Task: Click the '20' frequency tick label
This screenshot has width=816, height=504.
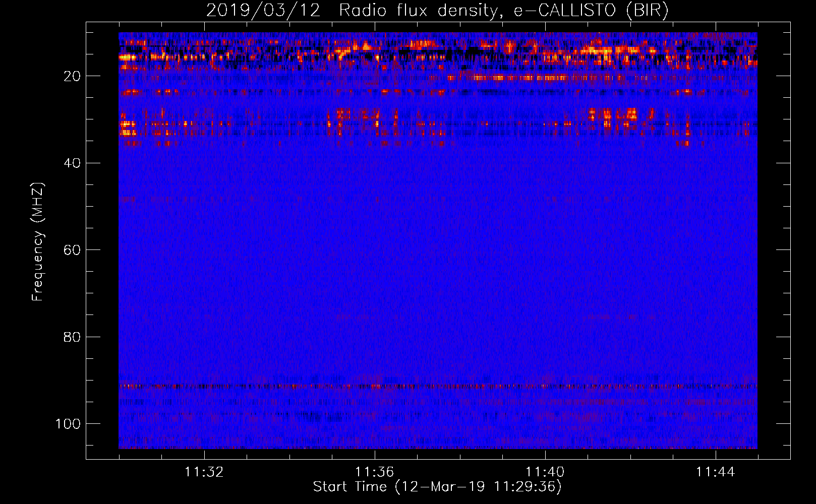Action: 72,76
